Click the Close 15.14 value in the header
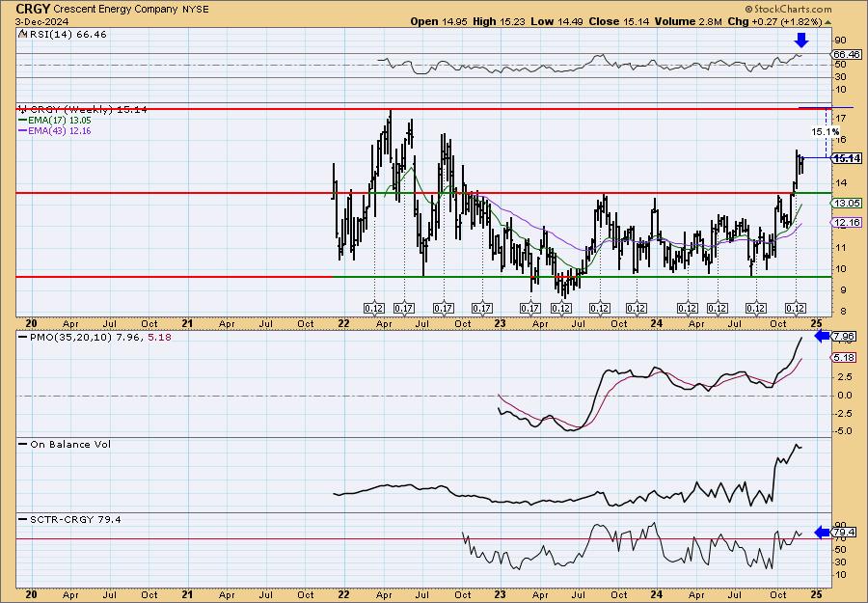This screenshot has height=603, width=868. coord(619,21)
